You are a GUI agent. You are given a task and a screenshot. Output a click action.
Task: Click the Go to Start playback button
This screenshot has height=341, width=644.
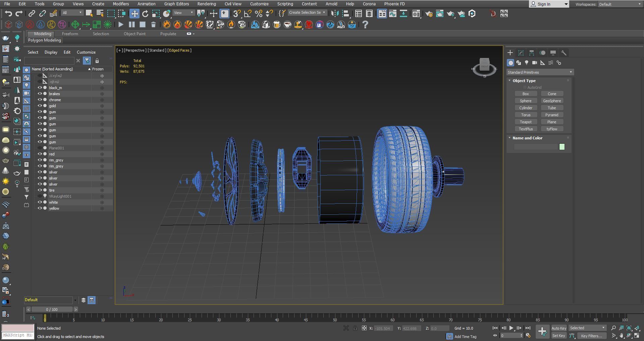point(495,328)
